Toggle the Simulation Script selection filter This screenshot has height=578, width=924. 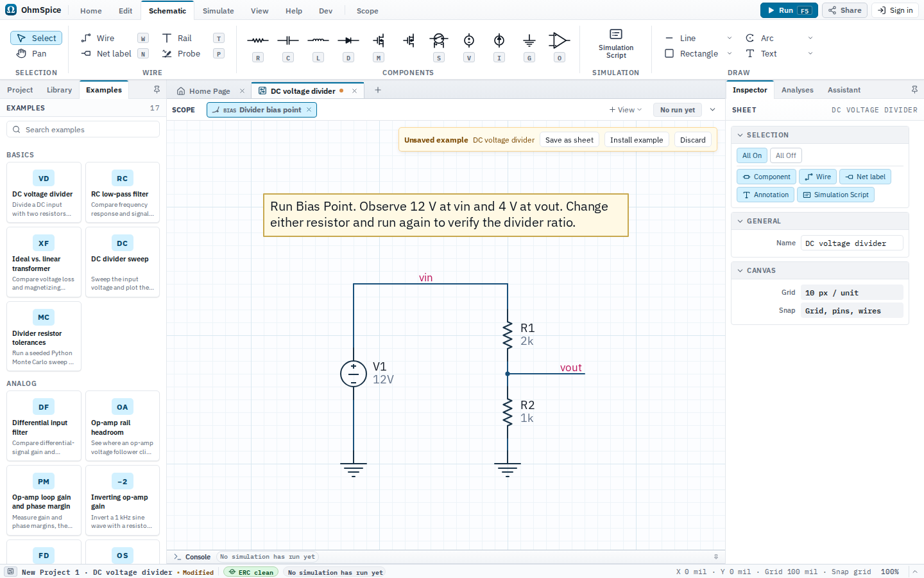pyautogui.click(x=835, y=195)
